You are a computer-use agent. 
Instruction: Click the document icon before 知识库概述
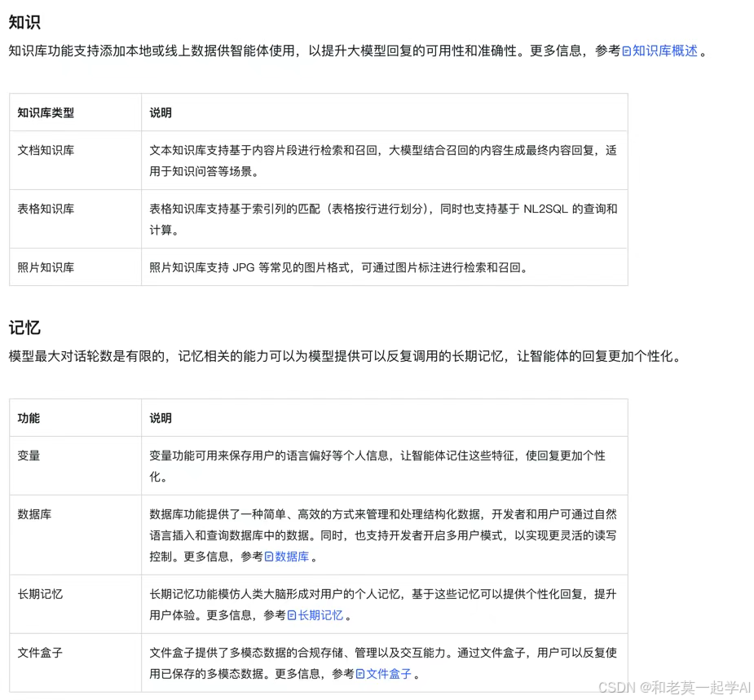626,51
